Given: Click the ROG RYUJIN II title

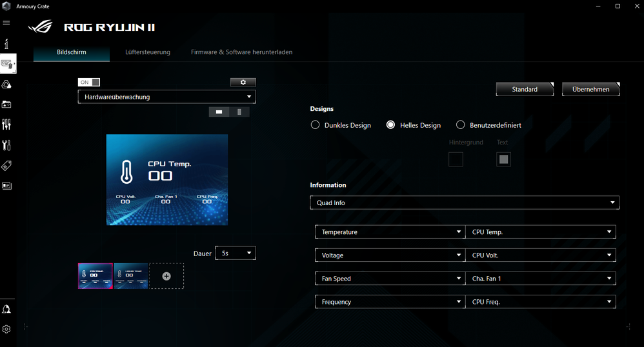Looking at the screenshot, I should coord(109,28).
